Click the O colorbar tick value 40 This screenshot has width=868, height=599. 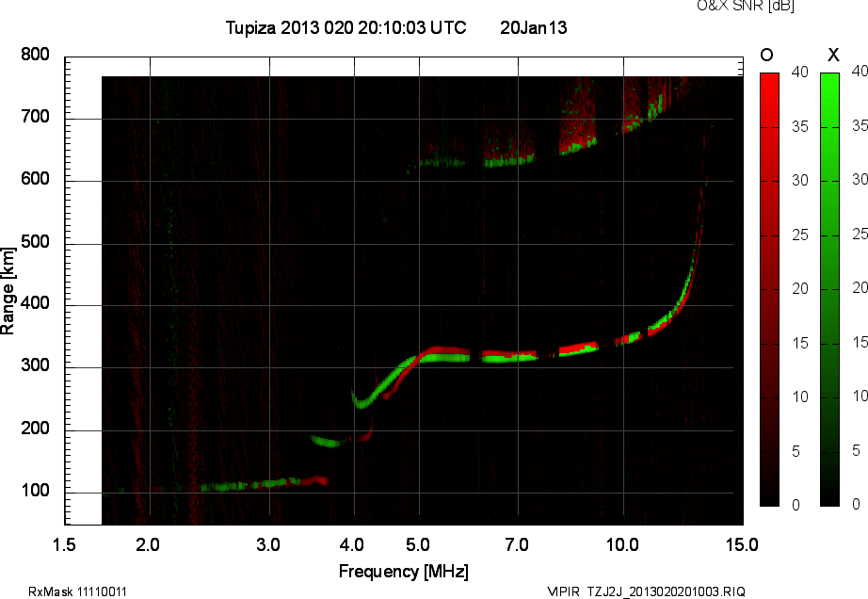point(799,72)
